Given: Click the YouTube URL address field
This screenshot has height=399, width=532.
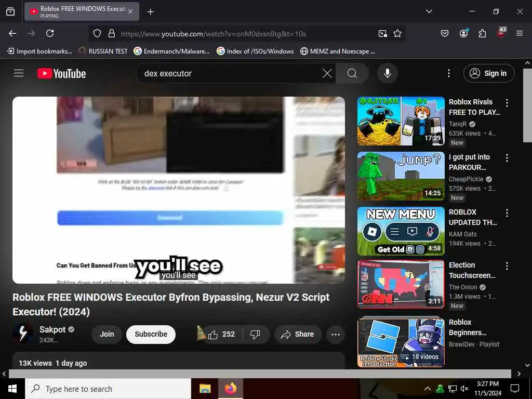Looking at the screenshot, I should tap(247, 34).
